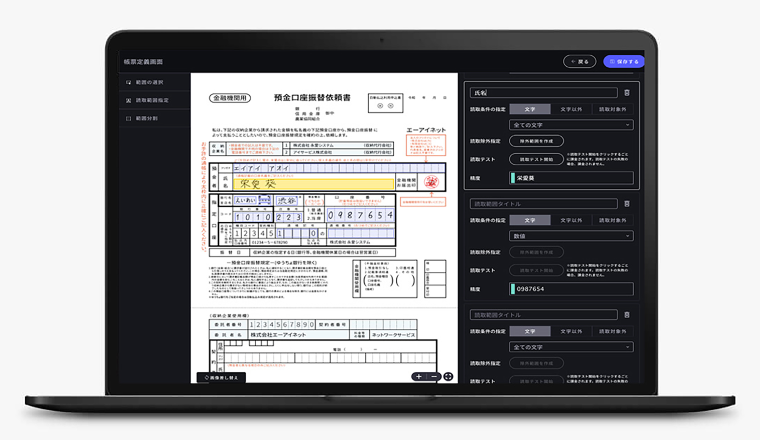
Task: Switch 氏名 panel to 文字以外 tab
Action: (571, 110)
